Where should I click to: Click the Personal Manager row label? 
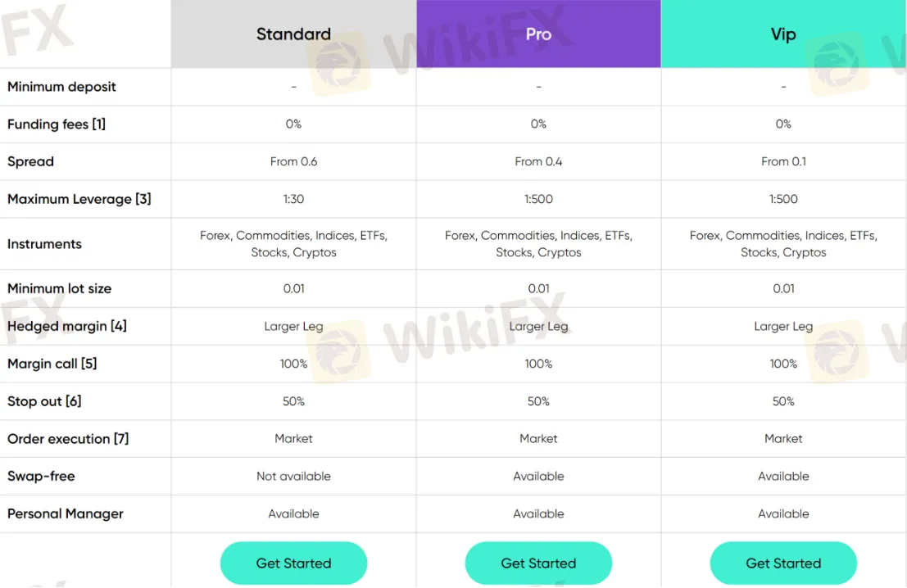(x=66, y=514)
